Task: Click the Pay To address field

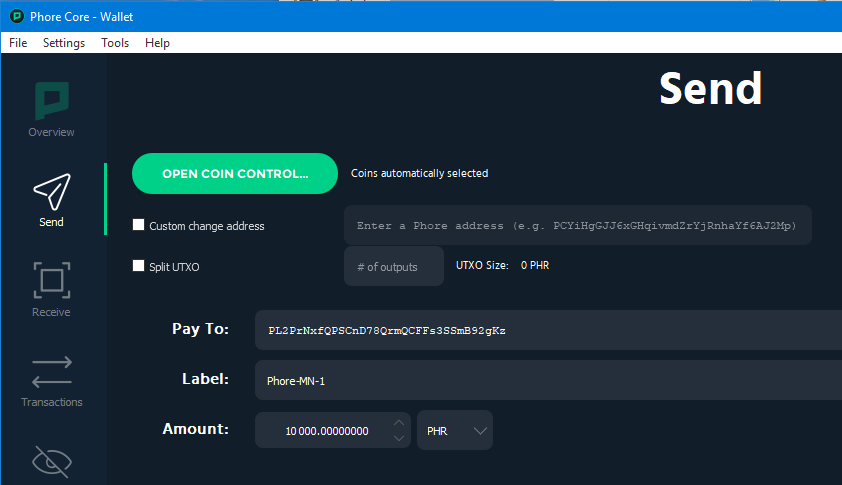Action: 548,330
